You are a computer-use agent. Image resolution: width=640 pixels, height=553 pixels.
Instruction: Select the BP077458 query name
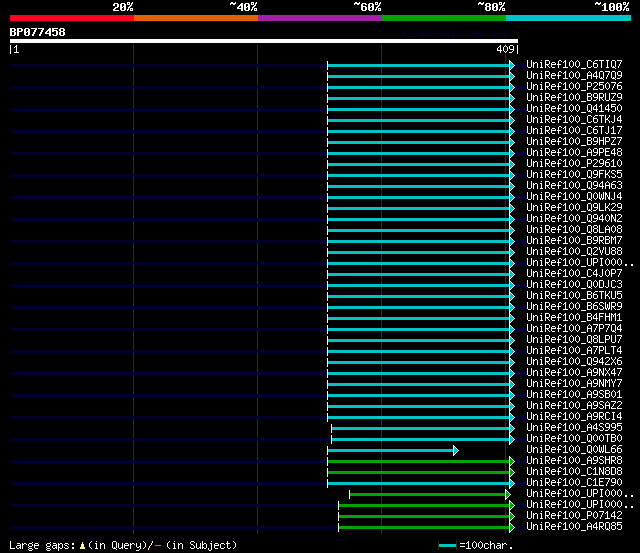[38, 32]
